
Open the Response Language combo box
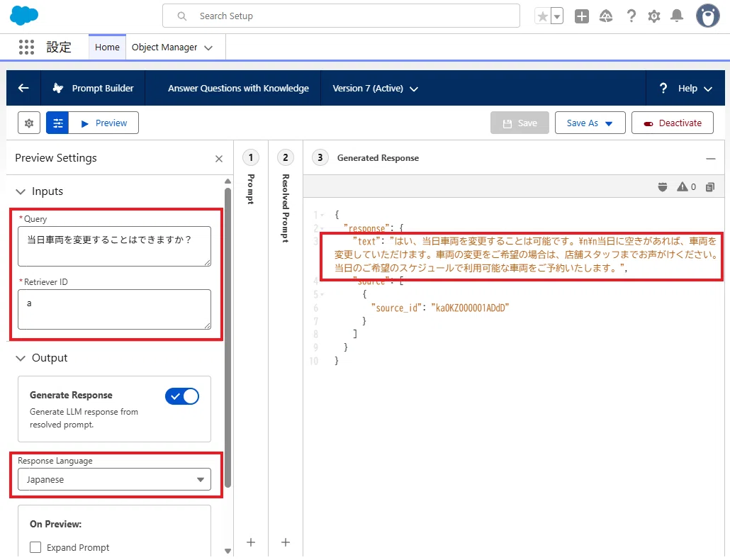[x=115, y=479]
